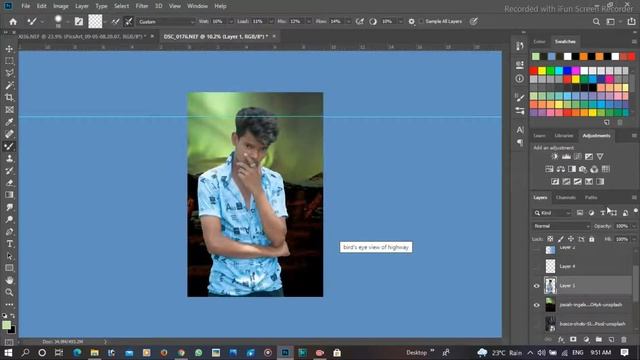Screen dimensions: 640x360
Task: Select the Hand tool
Action: 9,280
